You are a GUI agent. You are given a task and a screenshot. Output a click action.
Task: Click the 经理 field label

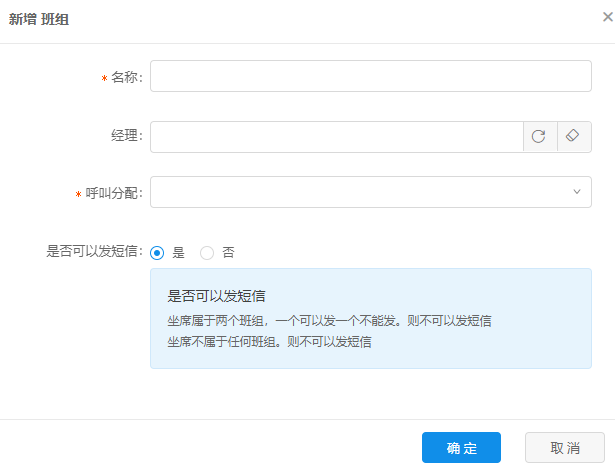coord(127,137)
